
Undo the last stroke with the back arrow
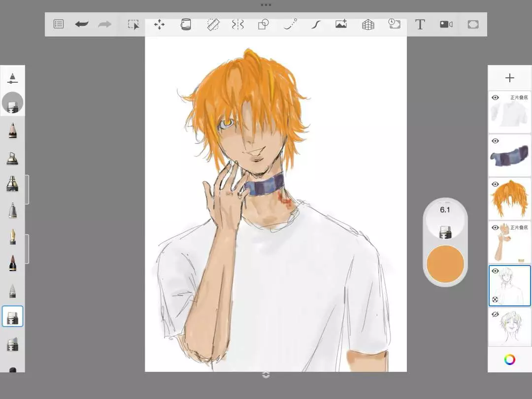tap(82, 24)
